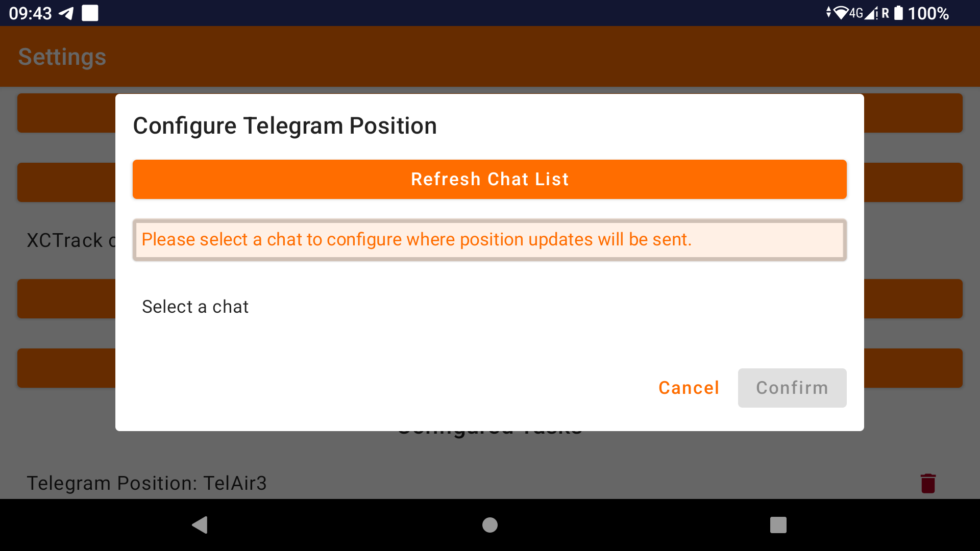Tap the white square notification icon

click(x=90, y=13)
